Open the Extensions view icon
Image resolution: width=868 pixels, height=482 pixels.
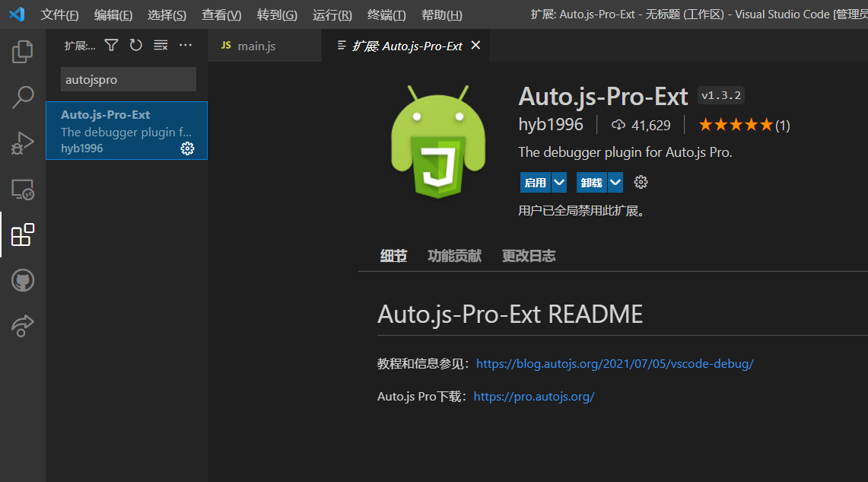(x=23, y=235)
